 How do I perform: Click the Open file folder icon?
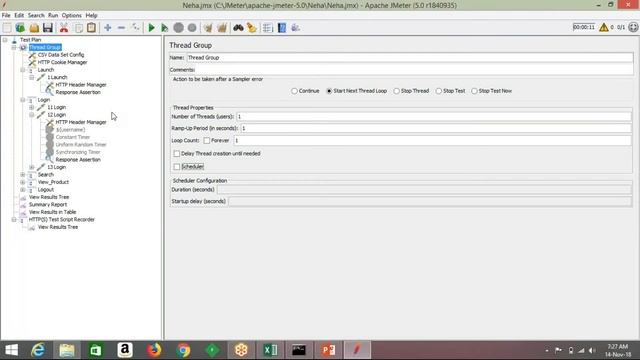click(34, 28)
